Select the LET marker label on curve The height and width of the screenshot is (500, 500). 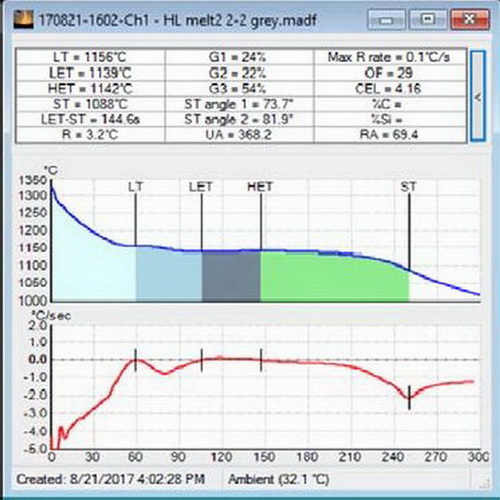pyautogui.click(x=201, y=187)
